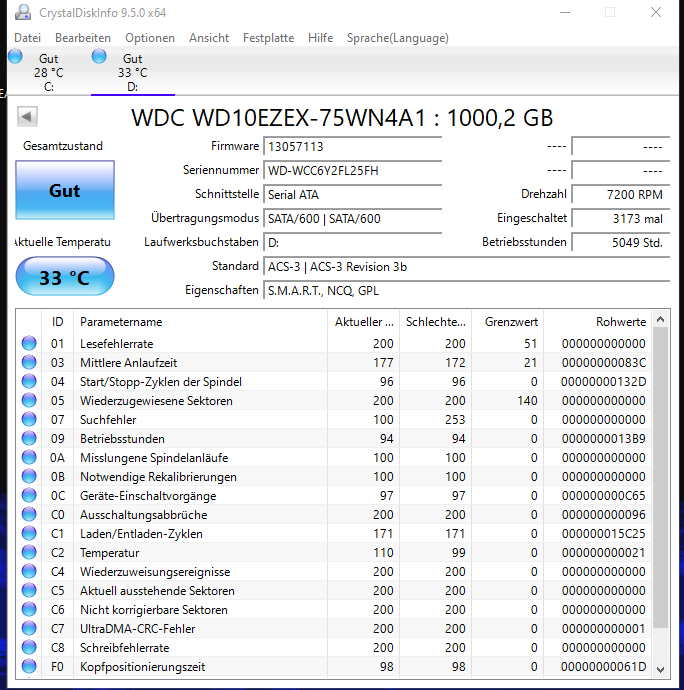This screenshot has width=684, height=690.
Task: Click the Eingeschaltet count 3173 mal
Action: (621, 218)
